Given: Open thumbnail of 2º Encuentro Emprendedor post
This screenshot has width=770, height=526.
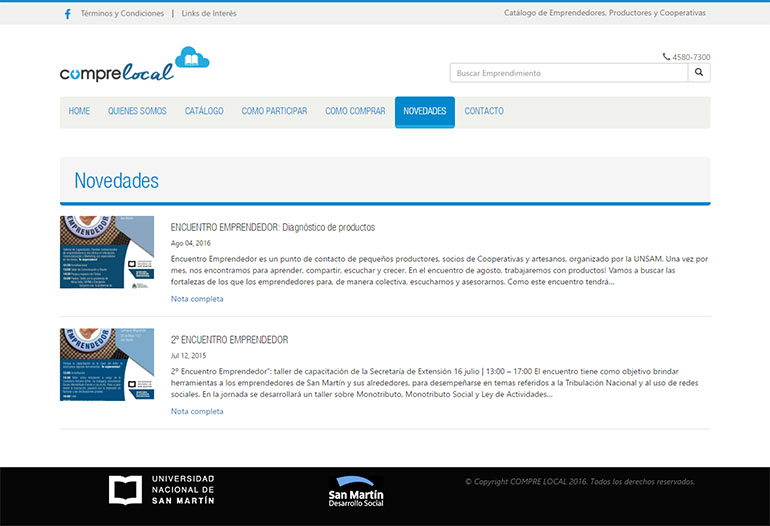Looking at the screenshot, I should tap(107, 365).
